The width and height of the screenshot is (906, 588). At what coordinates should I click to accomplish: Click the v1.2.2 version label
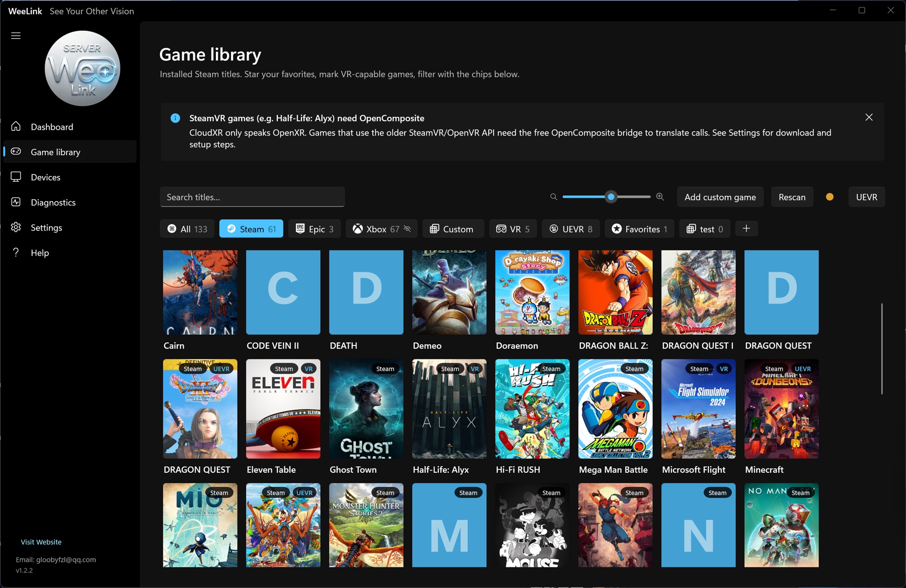[24, 570]
